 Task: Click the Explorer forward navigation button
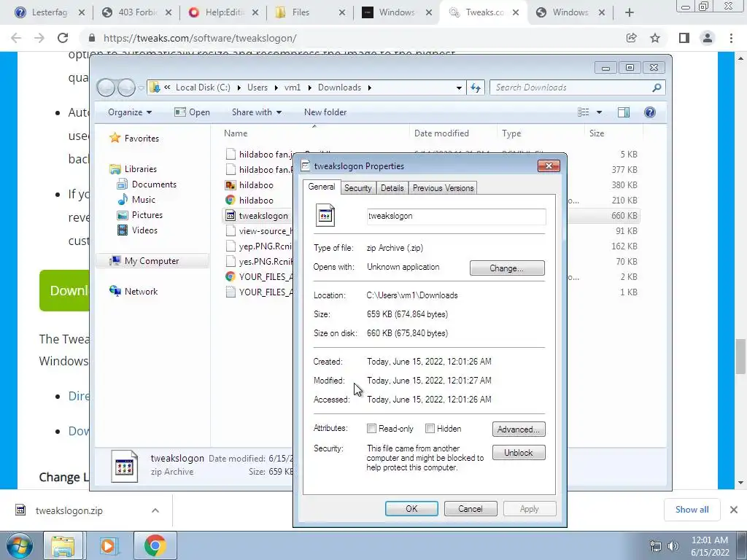(126, 87)
